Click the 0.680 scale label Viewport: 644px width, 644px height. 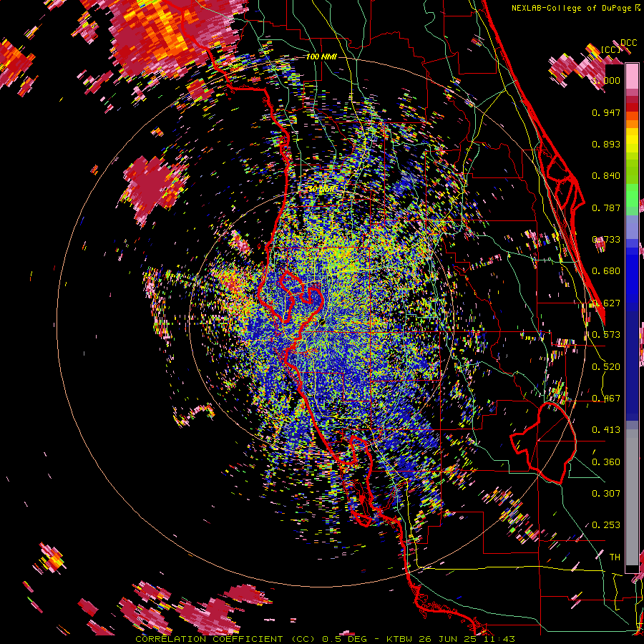point(606,271)
